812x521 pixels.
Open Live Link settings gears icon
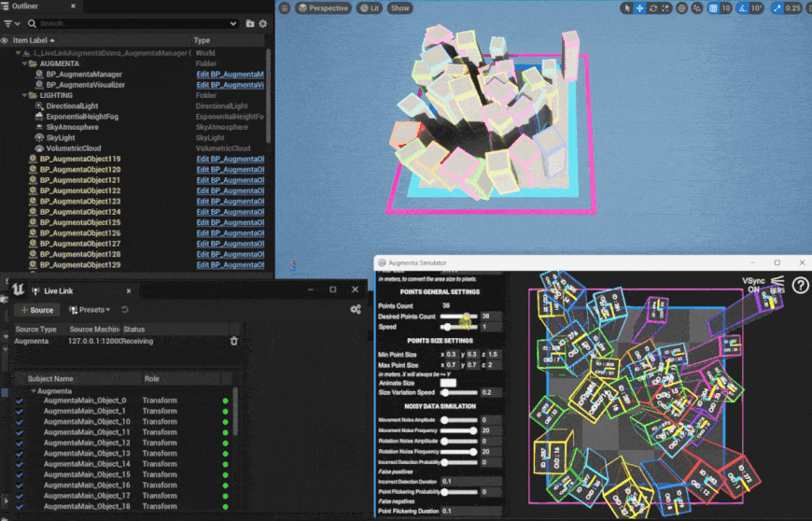coord(356,309)
